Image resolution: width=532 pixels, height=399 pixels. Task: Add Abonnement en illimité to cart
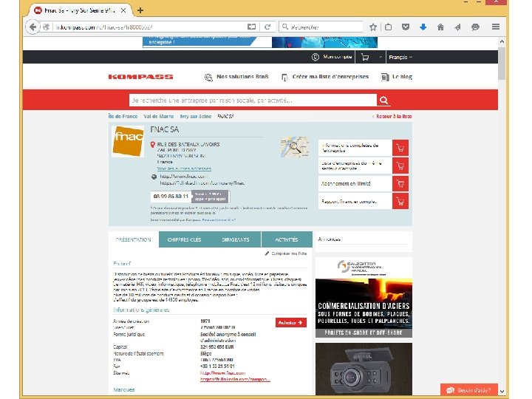400,183
